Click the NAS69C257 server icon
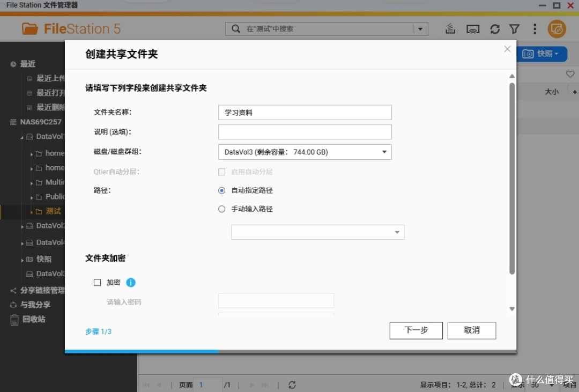Image resolution: width=579 pixels, height=392 pixels. coord(13,122)
